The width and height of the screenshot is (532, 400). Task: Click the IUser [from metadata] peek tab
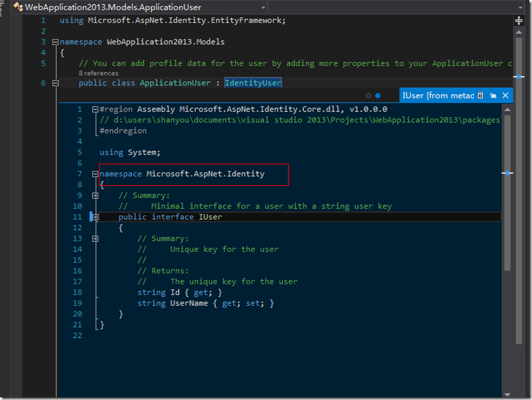click(437, 96)
